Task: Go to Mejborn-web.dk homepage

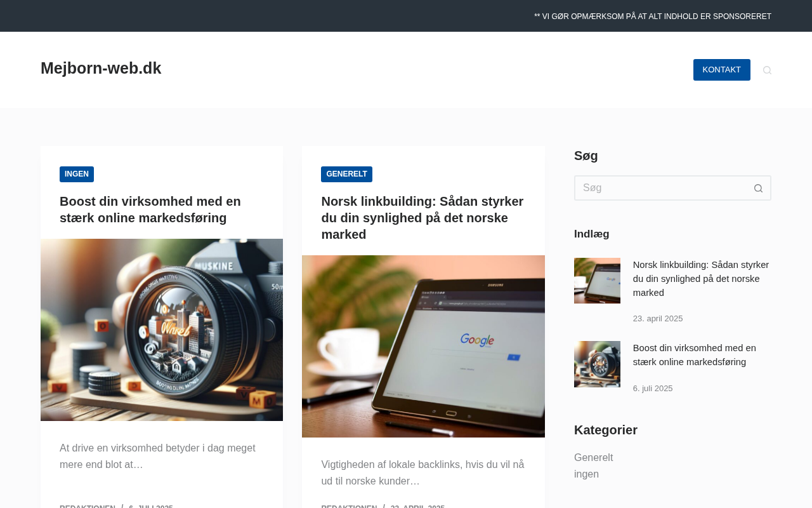Action: [101, 68]
